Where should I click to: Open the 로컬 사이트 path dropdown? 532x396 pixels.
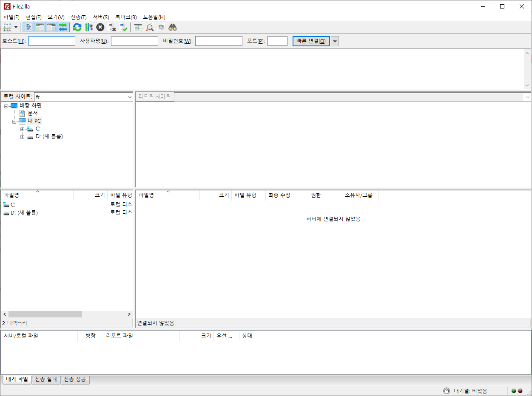pyautogui.click(x=130, y=97)
